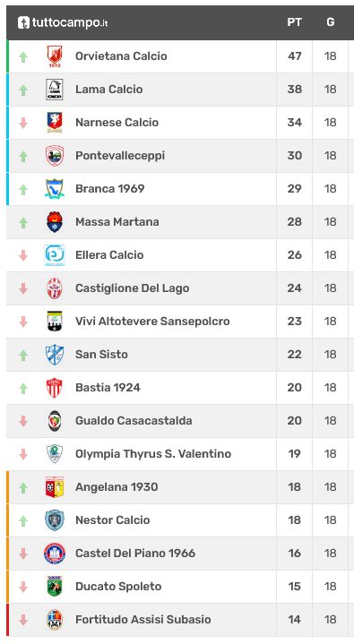Viewport: 354px width, 644px height.
Task: Sort by PT column header
Action: pos(294,22)
